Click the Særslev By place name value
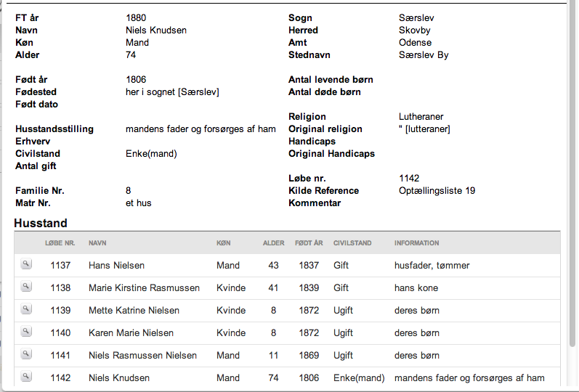The image size is (579, 392). (x=424, y=55)
